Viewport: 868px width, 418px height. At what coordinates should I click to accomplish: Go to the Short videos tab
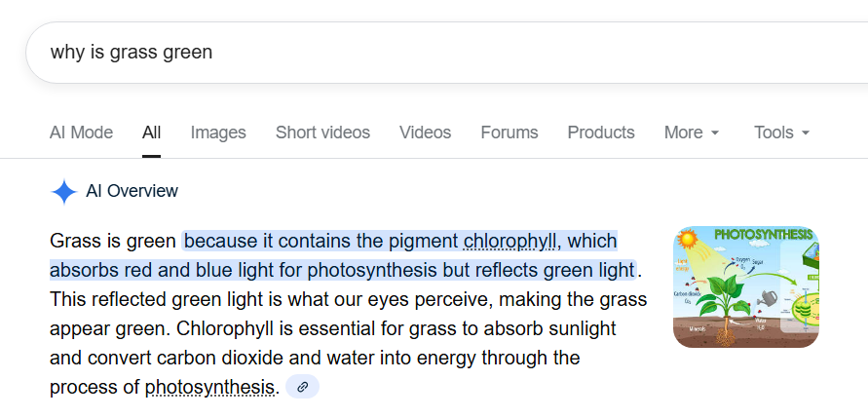[x=322, y=133]
